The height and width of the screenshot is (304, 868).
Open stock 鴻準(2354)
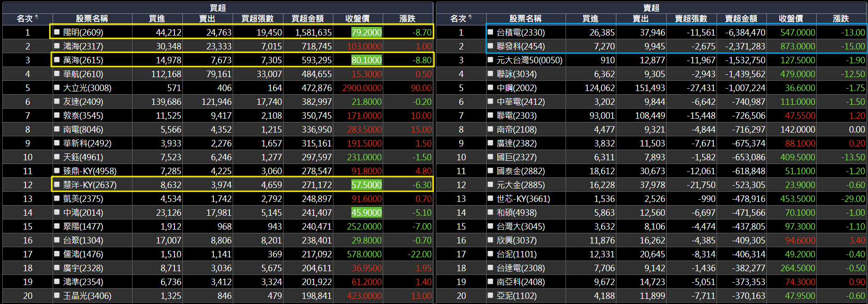(83, 282)
